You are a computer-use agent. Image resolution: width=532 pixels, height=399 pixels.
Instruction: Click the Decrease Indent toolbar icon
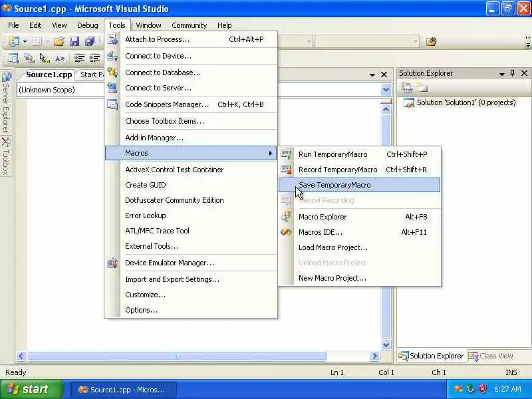click(x=79, y=59)
